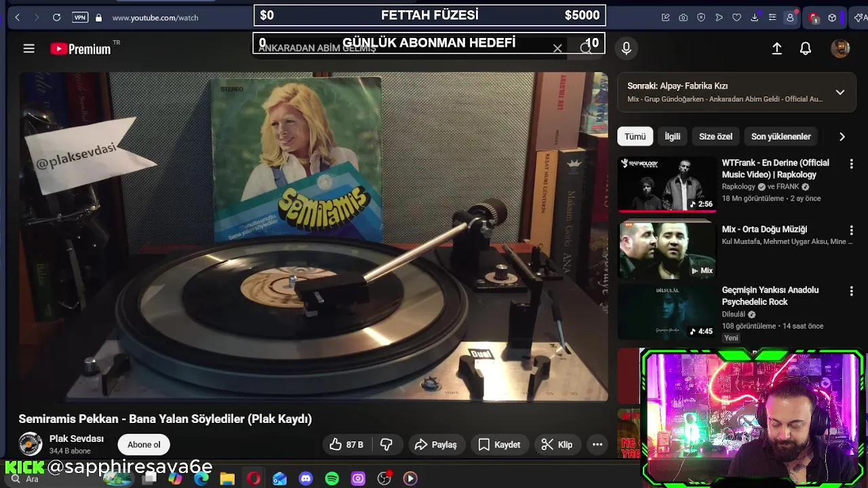868x488 pixels.
Task: Share the video with the 'Paylaş' button
Action: 435,445
